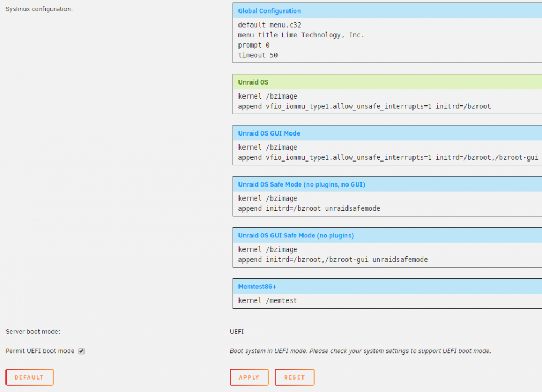Click the 'kernel /memtest' line

268,301
